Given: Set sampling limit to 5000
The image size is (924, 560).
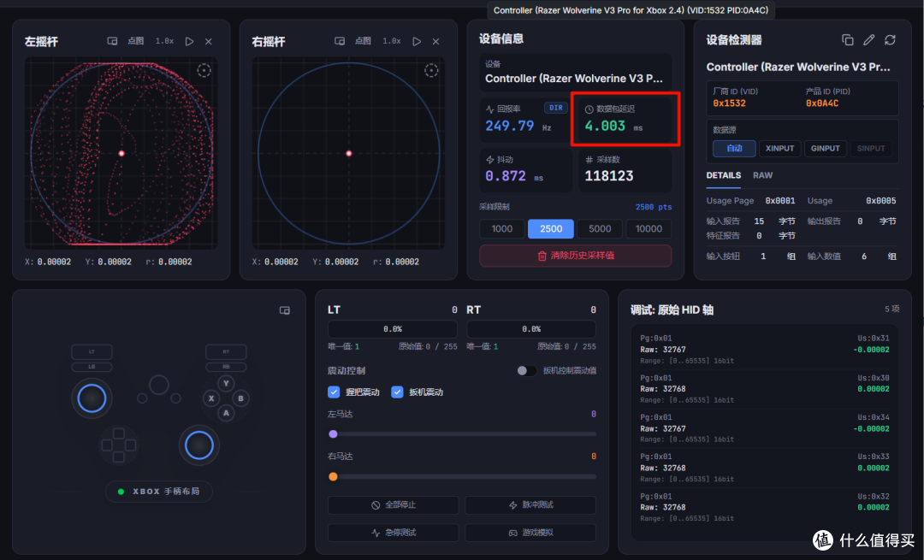Looking at the screenshot, I should click(x=600, y=228).
